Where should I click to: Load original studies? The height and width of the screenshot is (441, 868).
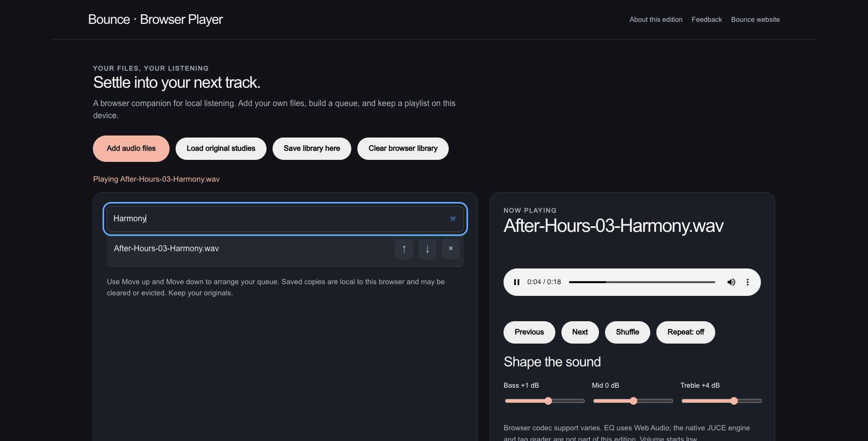[221, 149]
